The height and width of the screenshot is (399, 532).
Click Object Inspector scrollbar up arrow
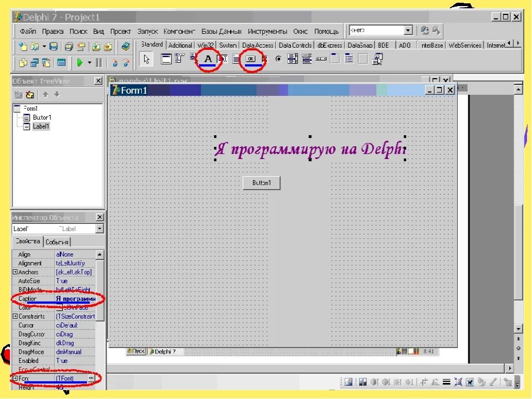click(x=99, y=254)
